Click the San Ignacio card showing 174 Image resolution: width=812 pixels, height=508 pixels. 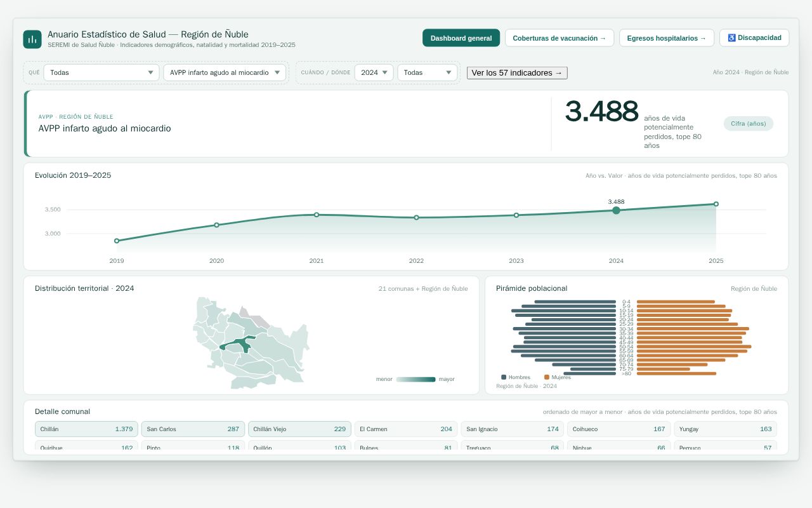(513, 429)
